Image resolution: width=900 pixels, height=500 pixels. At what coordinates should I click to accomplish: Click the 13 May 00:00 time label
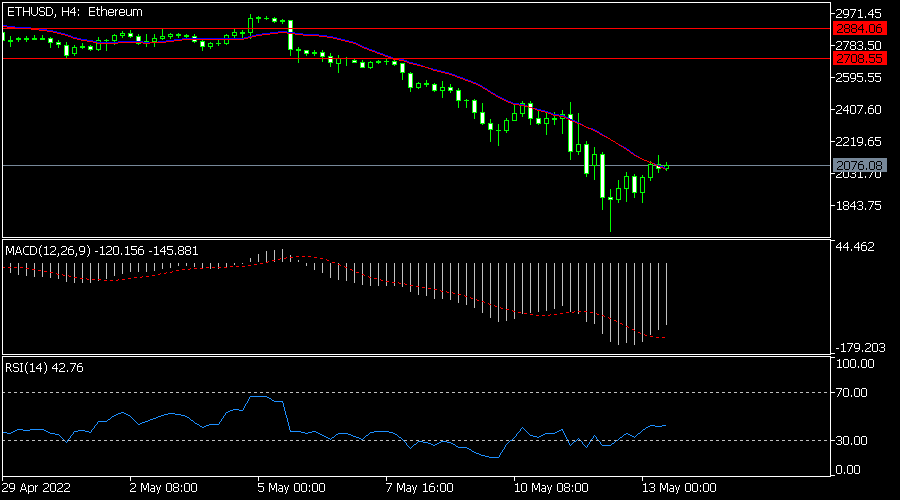[x=679, y=488]
